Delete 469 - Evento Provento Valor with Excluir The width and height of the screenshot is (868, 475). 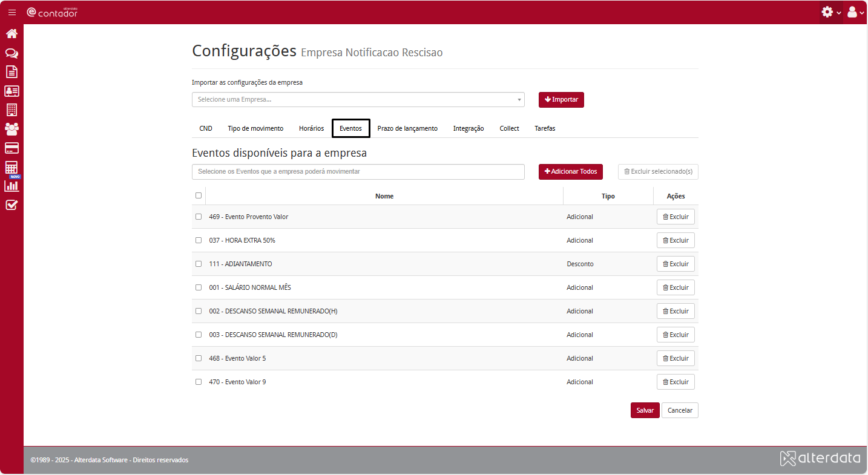tap(676, 217)
